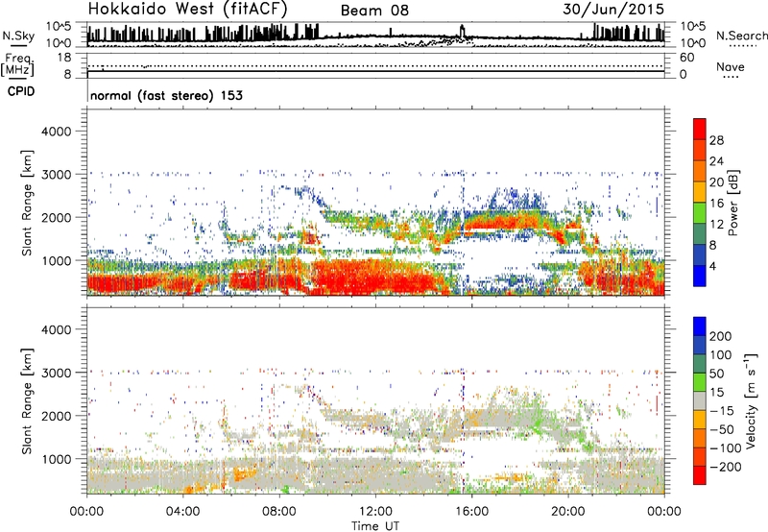Click the '18' frequency axis value
Viewport: 768px width, 532px height.
[x=64, y=58]
